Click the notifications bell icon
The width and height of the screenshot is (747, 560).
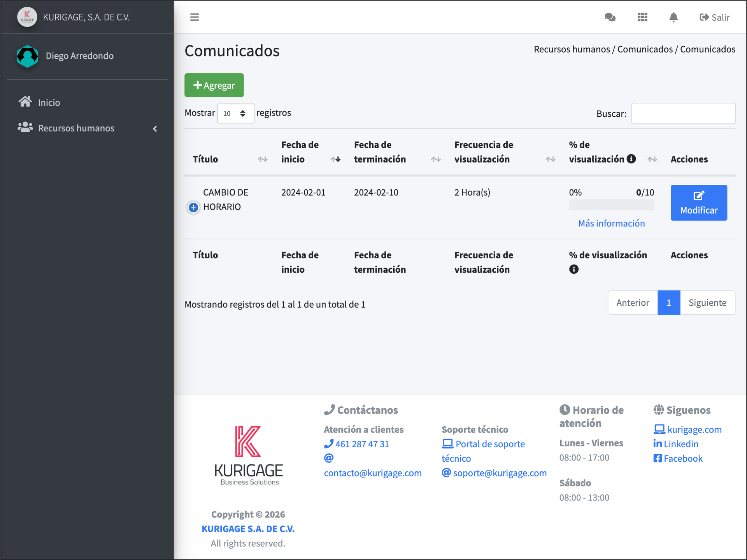673,17
